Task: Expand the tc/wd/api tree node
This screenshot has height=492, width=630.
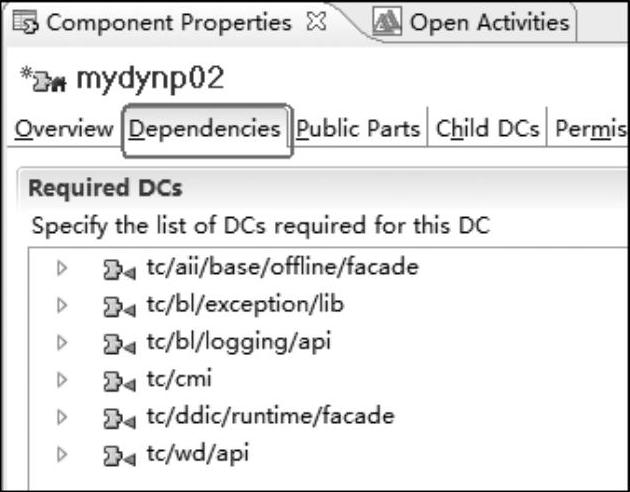Action: (62, 455)
